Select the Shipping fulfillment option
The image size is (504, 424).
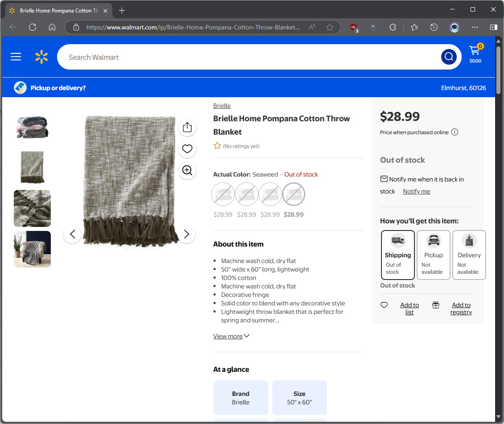click(x=398, y=255)
